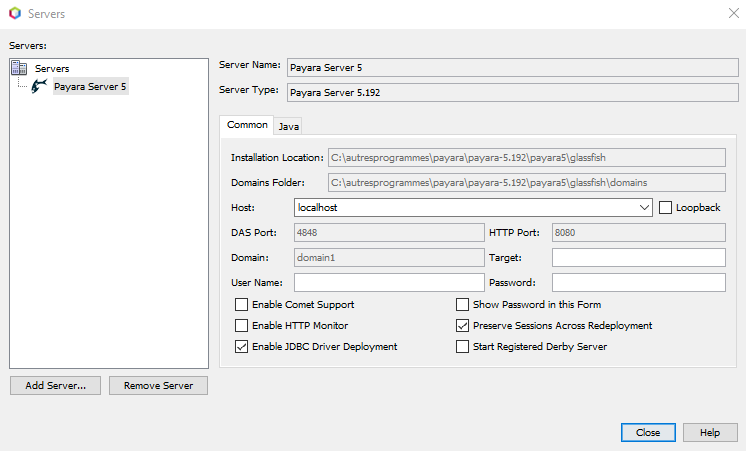Close the dialog with the X button

[x=734, y=13]
